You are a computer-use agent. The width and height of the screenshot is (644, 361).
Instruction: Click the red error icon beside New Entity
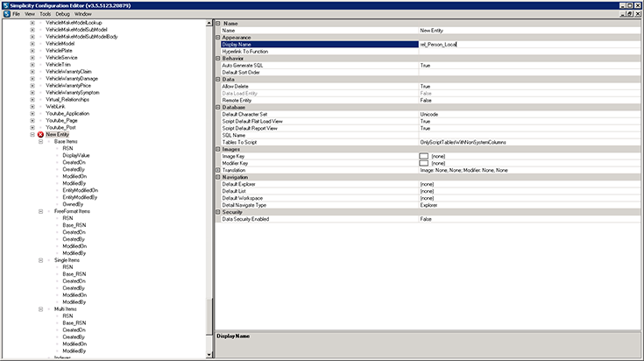tap(40, 135)
